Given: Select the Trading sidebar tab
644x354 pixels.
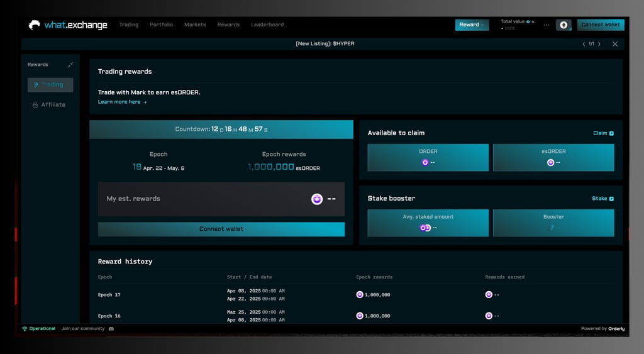Looking at the screenshot, I should tap(50, 85).
